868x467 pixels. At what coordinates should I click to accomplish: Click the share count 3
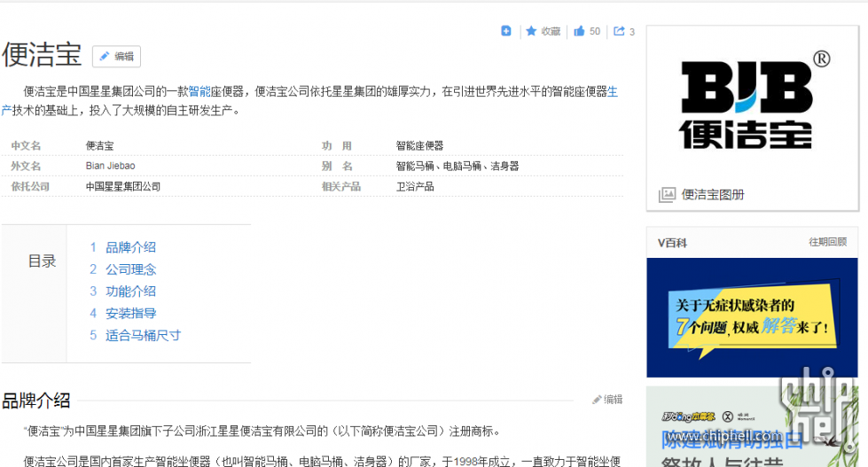click(x=631, y=32)
